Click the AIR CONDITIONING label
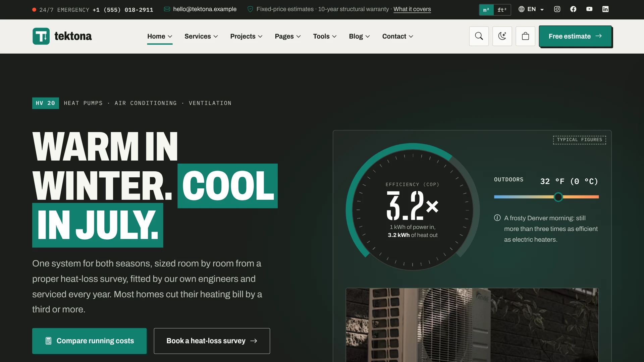644x362 pixels. [x=146, y=103]
